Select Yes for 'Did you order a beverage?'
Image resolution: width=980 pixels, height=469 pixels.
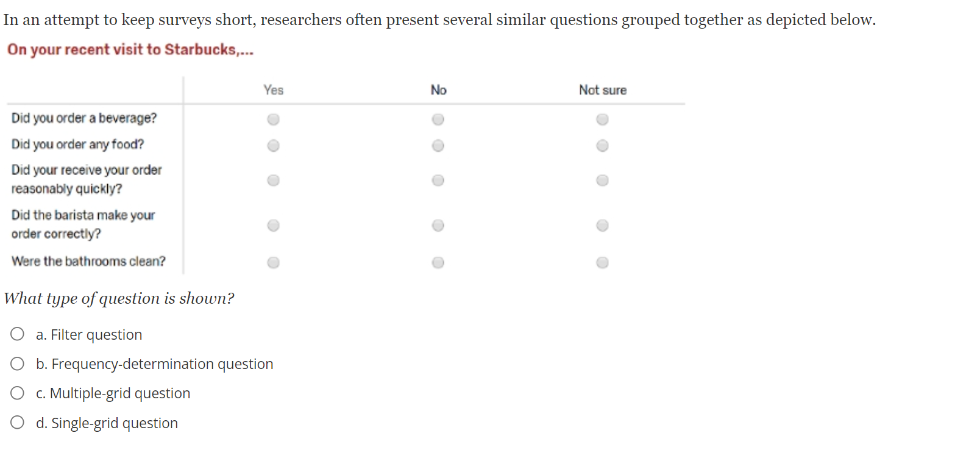273,119
